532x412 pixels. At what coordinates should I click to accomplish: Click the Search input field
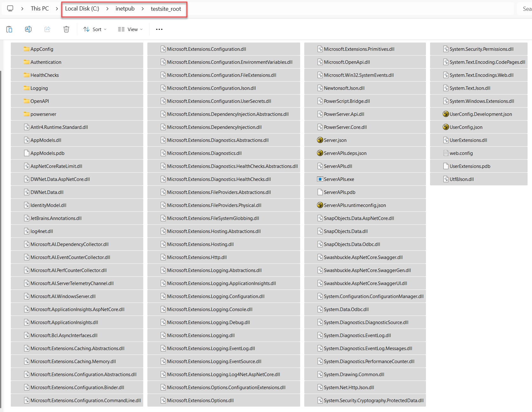(x=526, y=9)
